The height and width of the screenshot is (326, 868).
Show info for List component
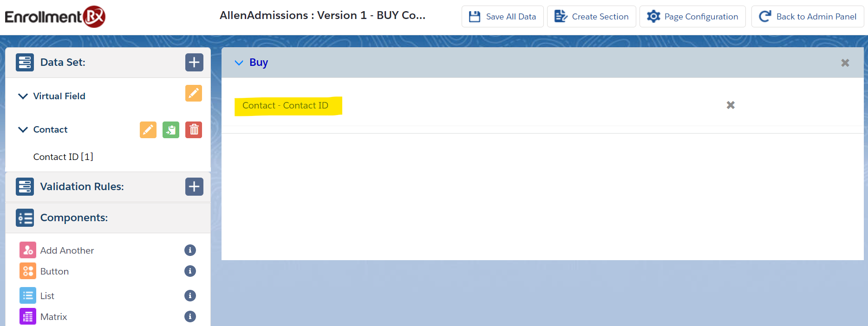click(x=190, y=296)
